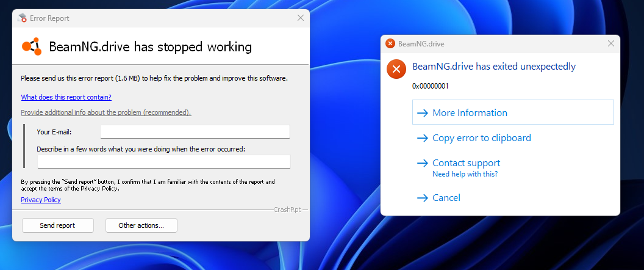Click Send report button
The width and height of the screenshot is (644, 270).
[x=57, y=225]
